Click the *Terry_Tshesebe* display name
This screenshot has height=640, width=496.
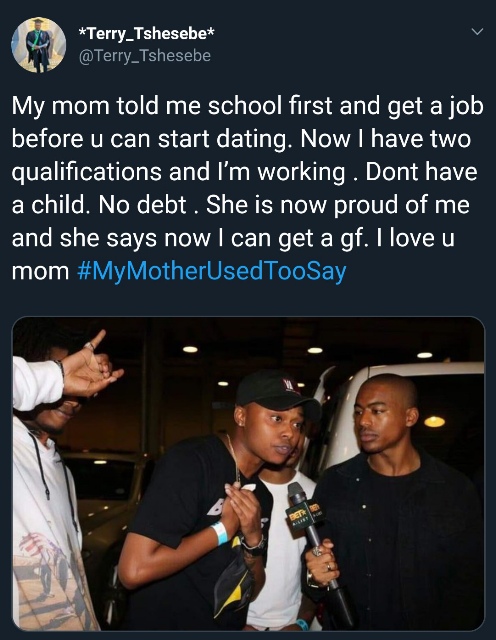(146, 34)
